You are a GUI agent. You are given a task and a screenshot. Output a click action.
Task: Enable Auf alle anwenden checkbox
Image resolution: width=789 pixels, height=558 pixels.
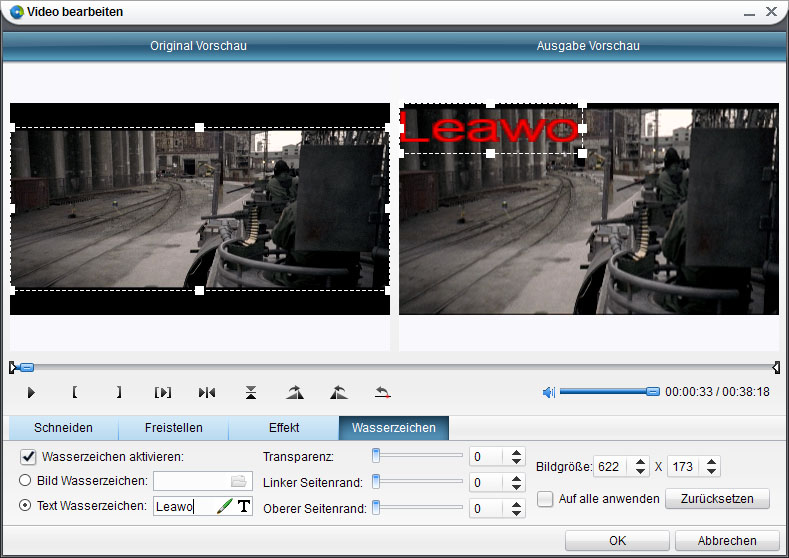coord(545,498)
